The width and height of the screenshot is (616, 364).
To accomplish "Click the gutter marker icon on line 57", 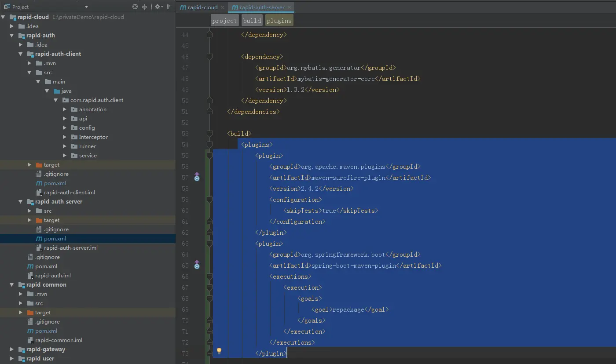I will tap(197, 177).
